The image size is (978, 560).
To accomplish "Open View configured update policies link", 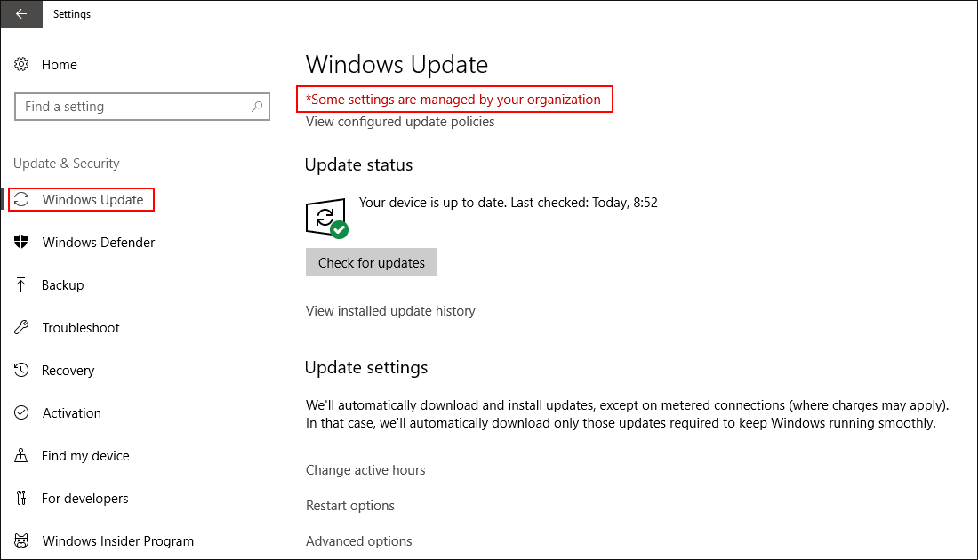I will 400,122.
